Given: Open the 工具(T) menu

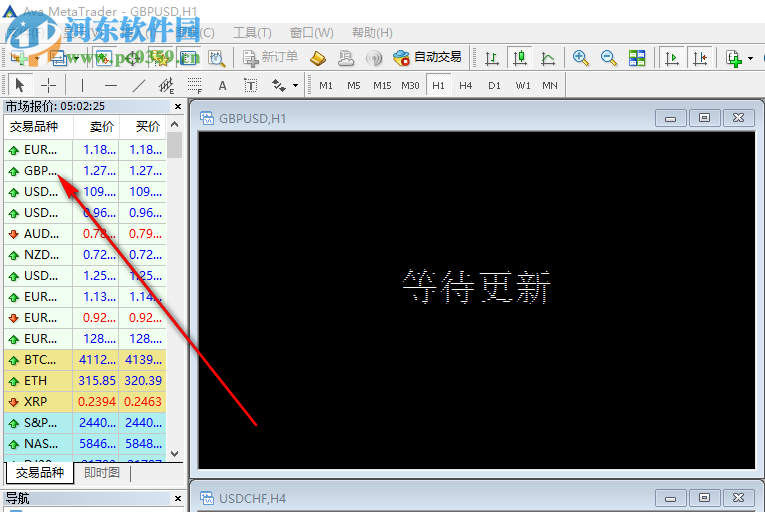Looking at the screenshot, I should tap(252, 33).
